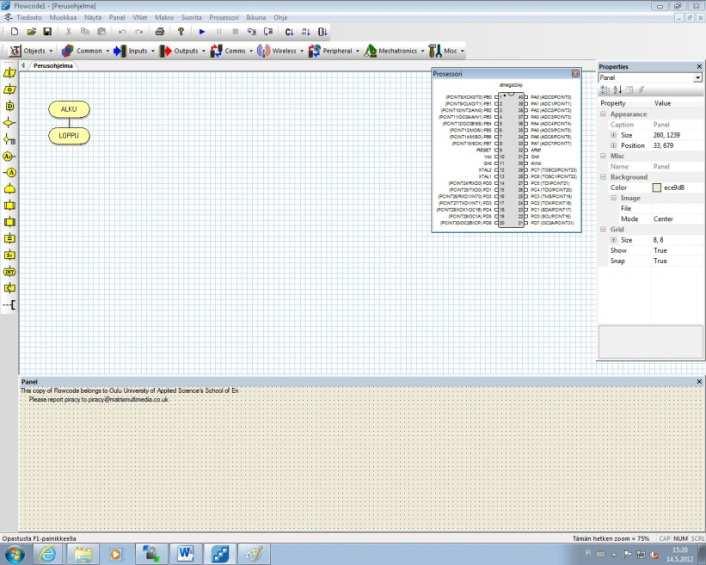
Task: Select the ALKU start block
Action: point(69,109)
